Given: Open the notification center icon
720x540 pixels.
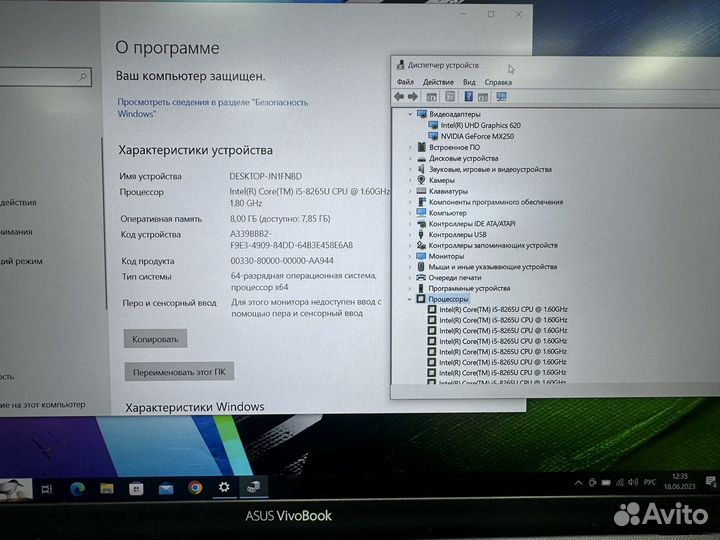Looking at the screenshot, I should click(x=710, y=482).
